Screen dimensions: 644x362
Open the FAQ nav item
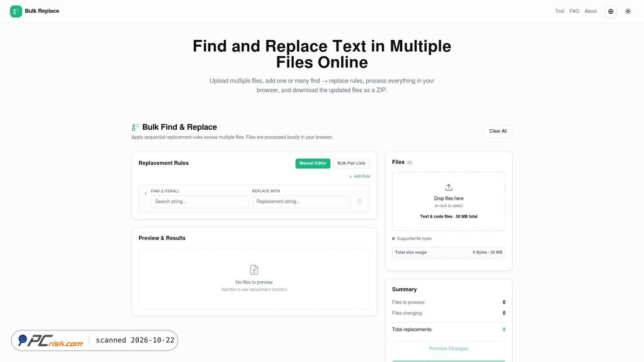574,12
